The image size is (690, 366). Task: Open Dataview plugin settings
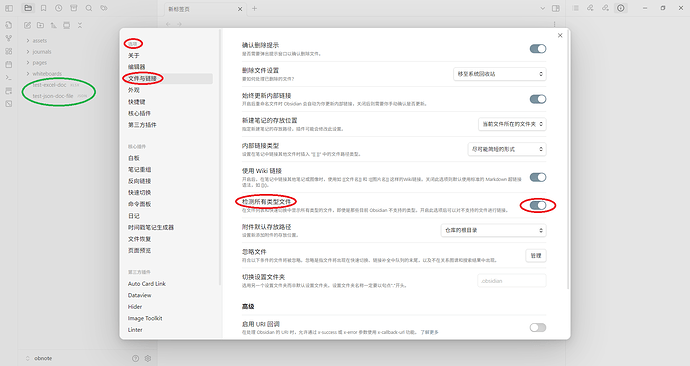coord(139,295)
